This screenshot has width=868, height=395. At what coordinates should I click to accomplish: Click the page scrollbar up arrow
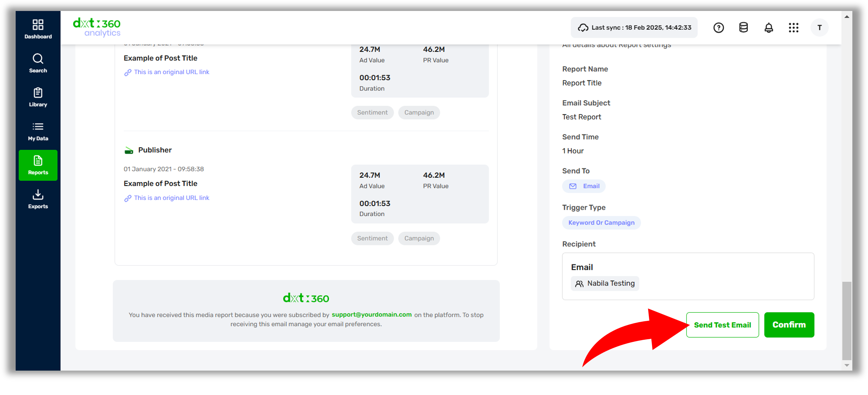pyautogui.click(x=846, y=17)
